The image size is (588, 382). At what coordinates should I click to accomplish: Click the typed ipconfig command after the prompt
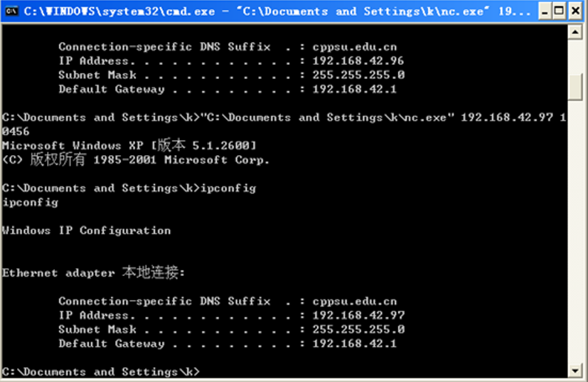(228, 189)
